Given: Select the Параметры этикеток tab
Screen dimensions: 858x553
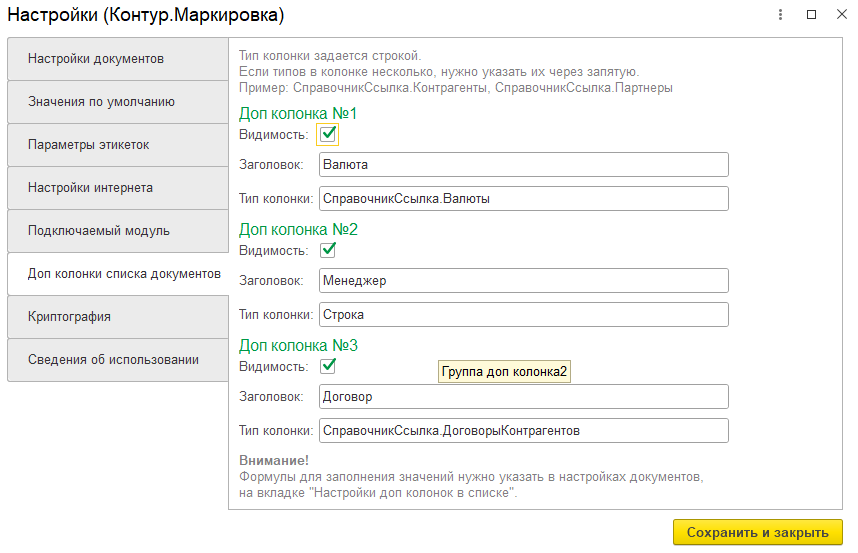Looking at the screenshot, I should tap(118, 145).
